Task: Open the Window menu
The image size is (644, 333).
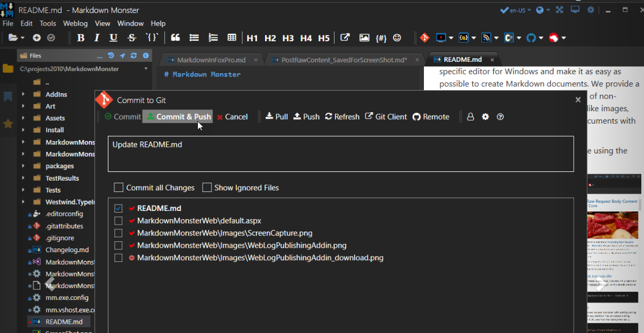Action: point(130,23)
